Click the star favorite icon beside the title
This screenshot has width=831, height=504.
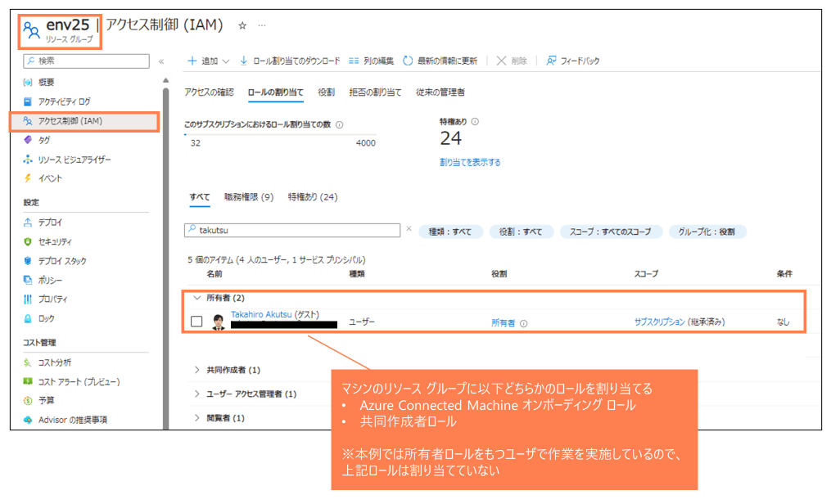point(242,25)
